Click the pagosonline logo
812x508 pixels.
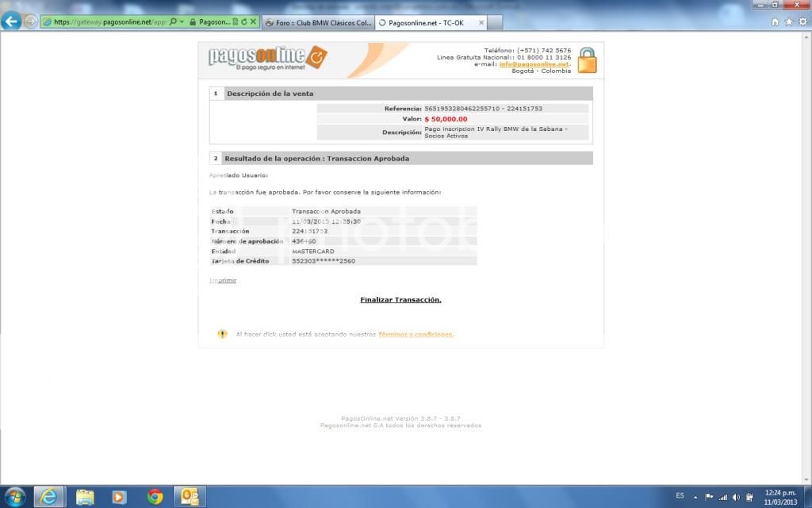pos(268,58)
